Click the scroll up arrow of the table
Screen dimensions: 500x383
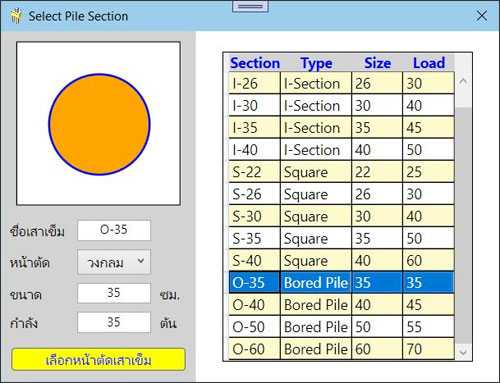click(463, 81)
